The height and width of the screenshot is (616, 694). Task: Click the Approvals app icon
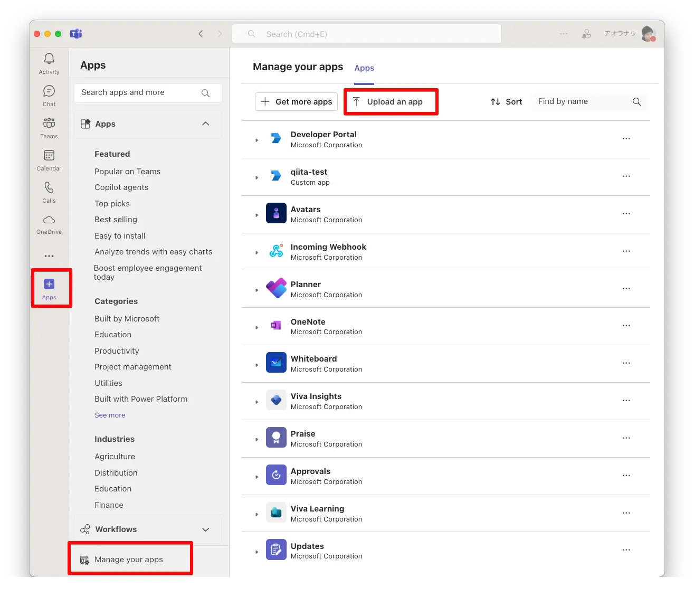tap(276, 475)
